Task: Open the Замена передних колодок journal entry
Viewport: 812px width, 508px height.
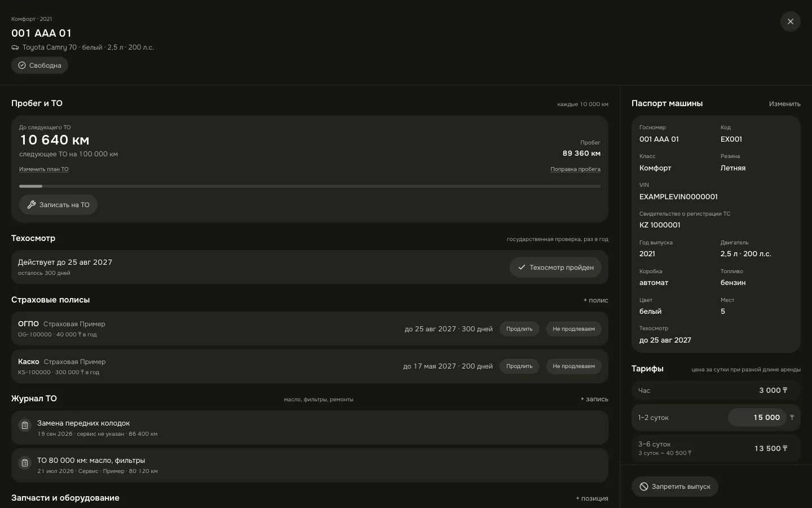Action: point(310,428)
